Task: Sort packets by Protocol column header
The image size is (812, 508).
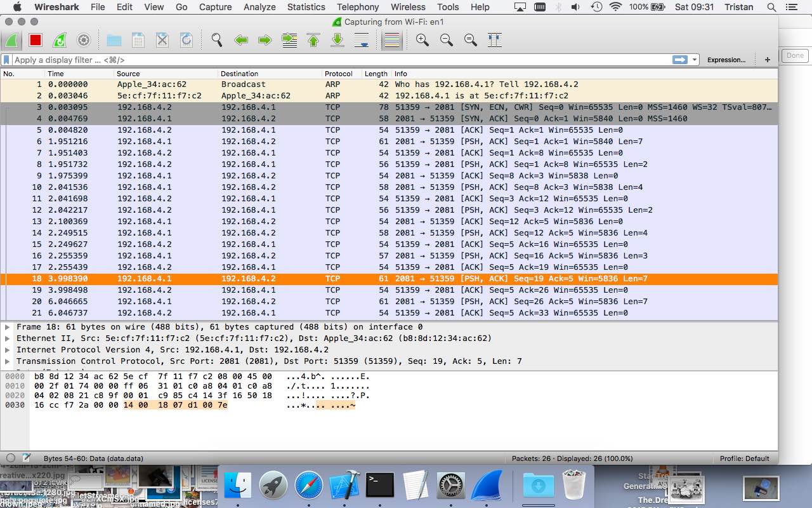Action: pos(342,74)
